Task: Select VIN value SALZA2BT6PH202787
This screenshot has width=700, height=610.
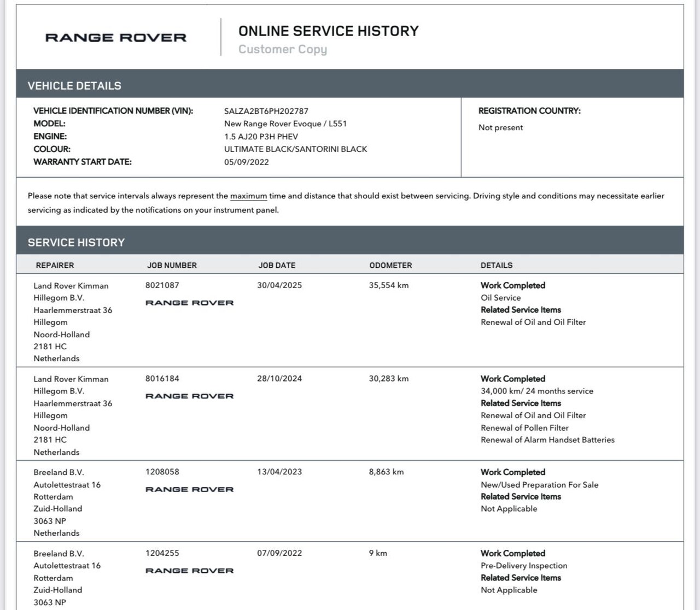Action: [266, 111]
